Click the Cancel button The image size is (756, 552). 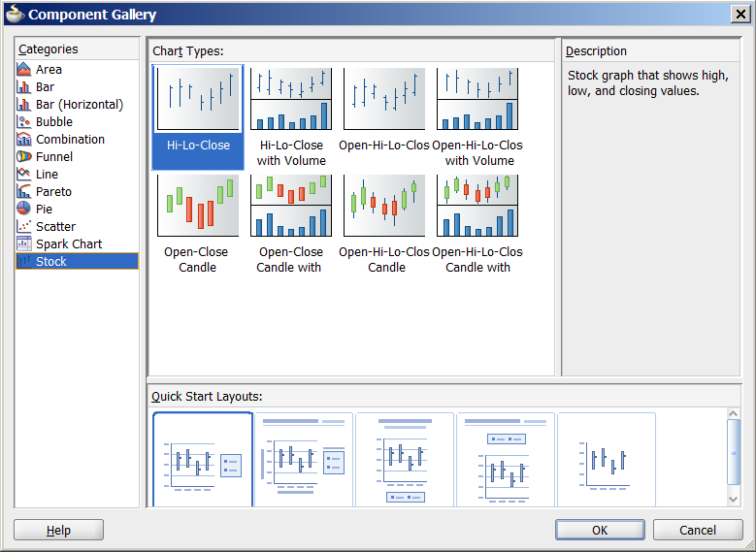click(698, 531)
